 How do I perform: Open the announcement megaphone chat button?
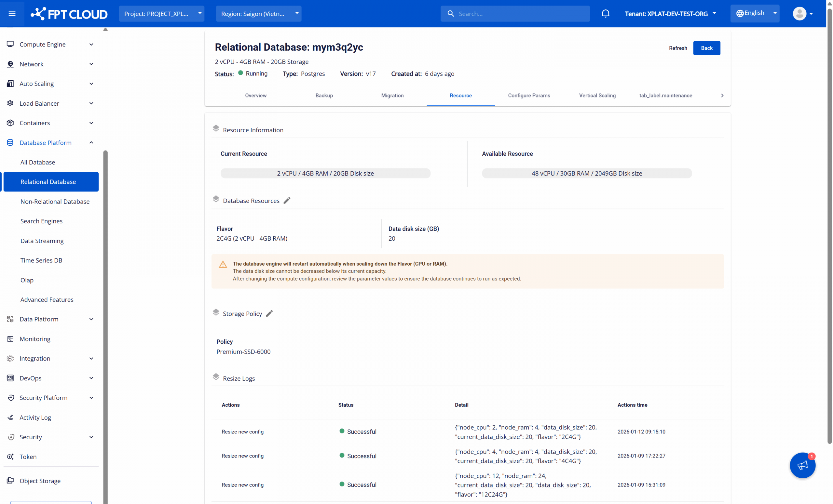(802, 466)
